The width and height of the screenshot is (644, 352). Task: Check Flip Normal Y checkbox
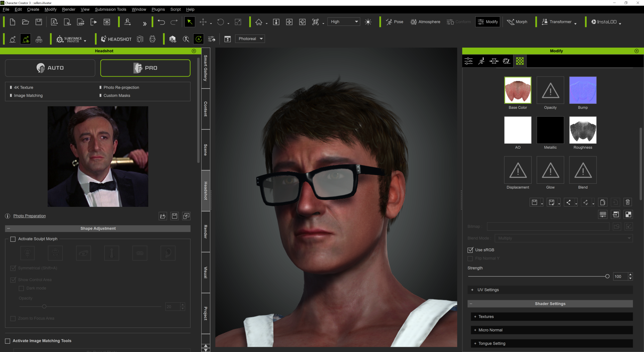[470, 259]
